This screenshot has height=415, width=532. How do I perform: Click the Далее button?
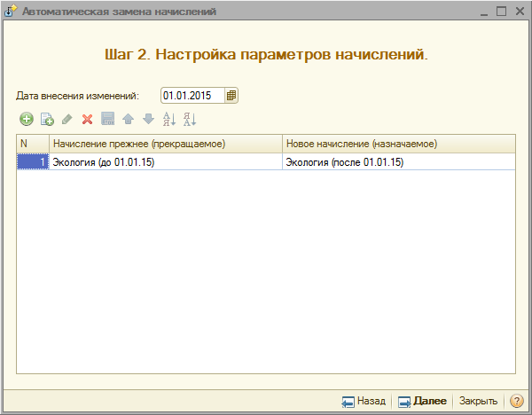click(422, 401)
